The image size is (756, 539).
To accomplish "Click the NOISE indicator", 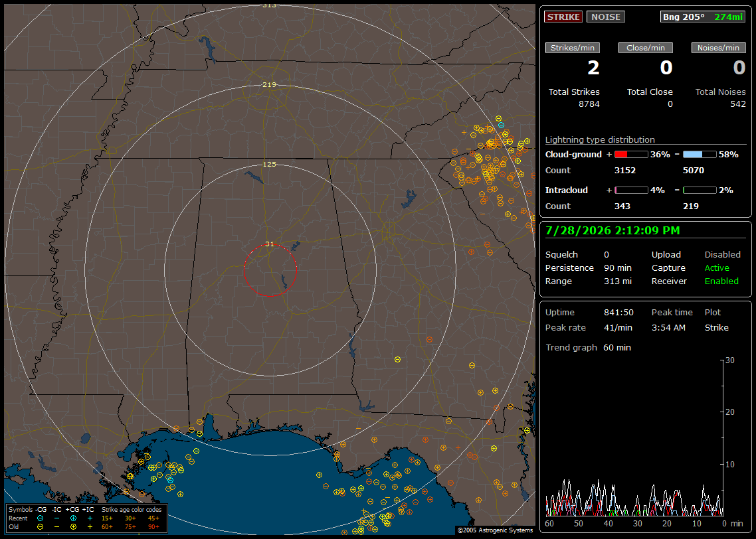I will [606, 17].
